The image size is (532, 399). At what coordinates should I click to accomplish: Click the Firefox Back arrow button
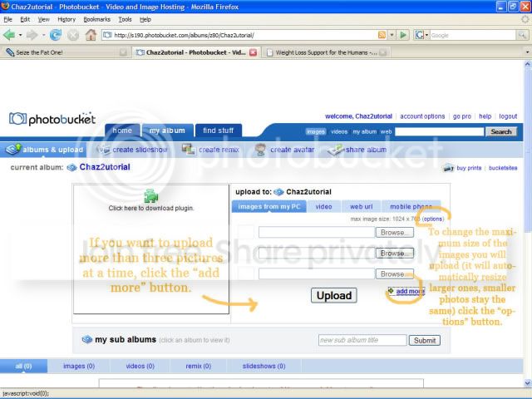click(x=9, y=35)
